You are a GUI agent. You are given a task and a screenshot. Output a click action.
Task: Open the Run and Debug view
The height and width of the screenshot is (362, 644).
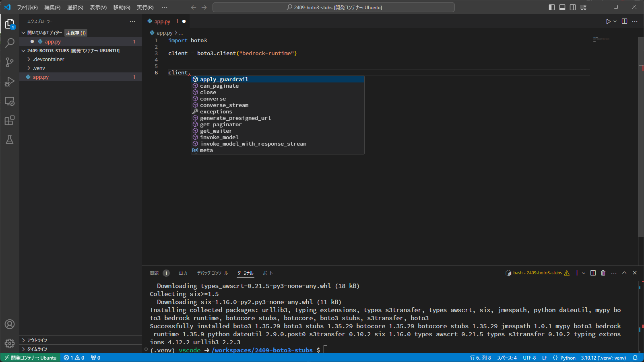coord(10,81)
